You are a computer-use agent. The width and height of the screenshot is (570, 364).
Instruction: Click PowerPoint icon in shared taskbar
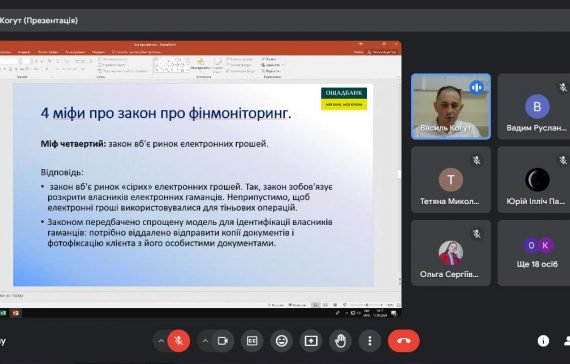(x=15, y=313)
